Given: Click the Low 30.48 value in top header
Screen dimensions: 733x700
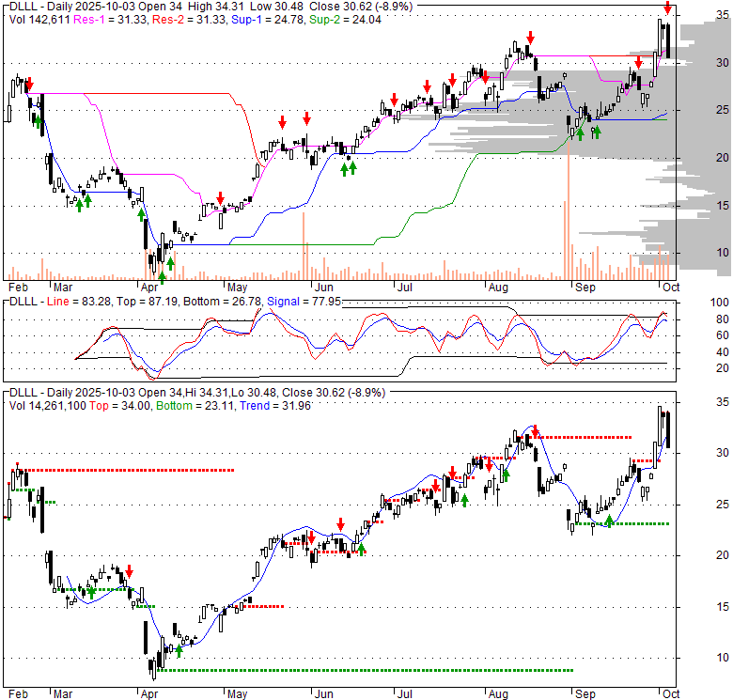Looking at the screenshot, I should click(276, 7).
